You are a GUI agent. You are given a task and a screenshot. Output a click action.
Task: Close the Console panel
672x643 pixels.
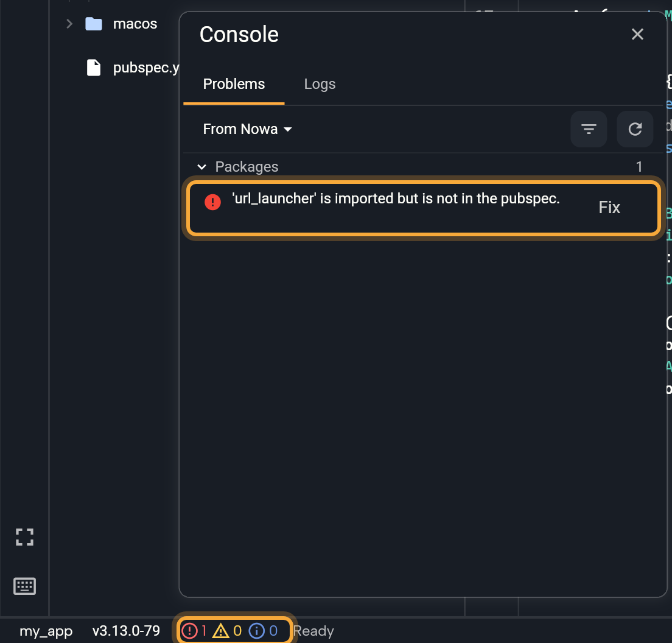coord(637,34)
